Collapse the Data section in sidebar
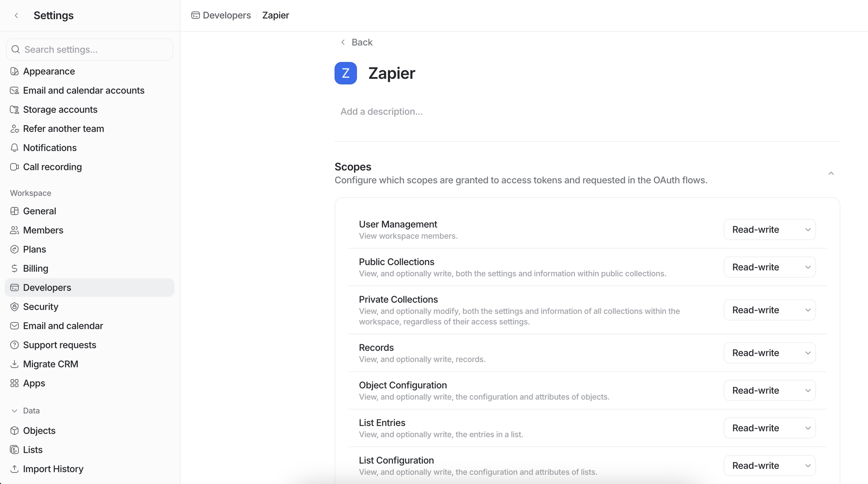 point(14,411)
